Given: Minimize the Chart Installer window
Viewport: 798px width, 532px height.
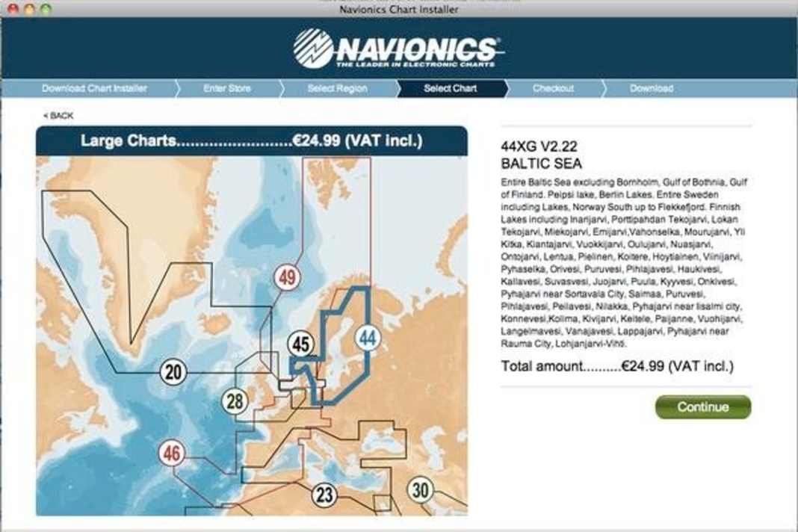Looking at the screenshot, I should (30, 9).
